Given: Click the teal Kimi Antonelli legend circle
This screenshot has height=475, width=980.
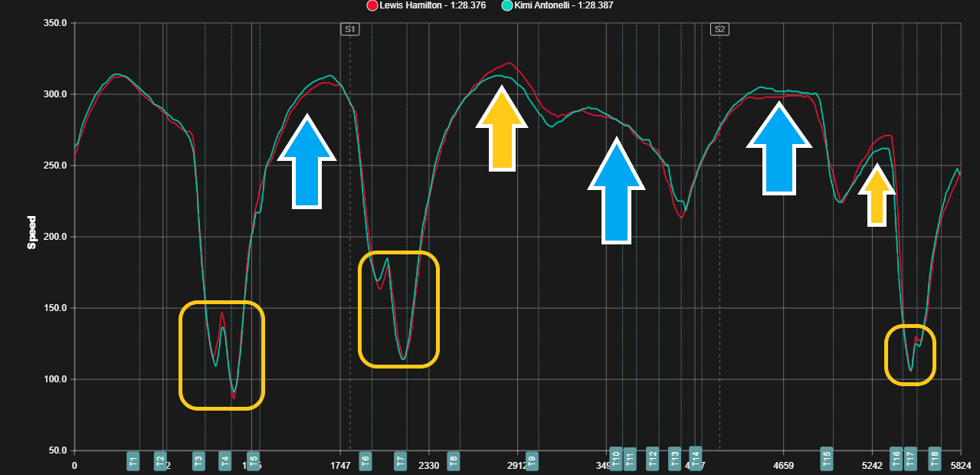Looking at the screenshot, I should click(506, 5).
